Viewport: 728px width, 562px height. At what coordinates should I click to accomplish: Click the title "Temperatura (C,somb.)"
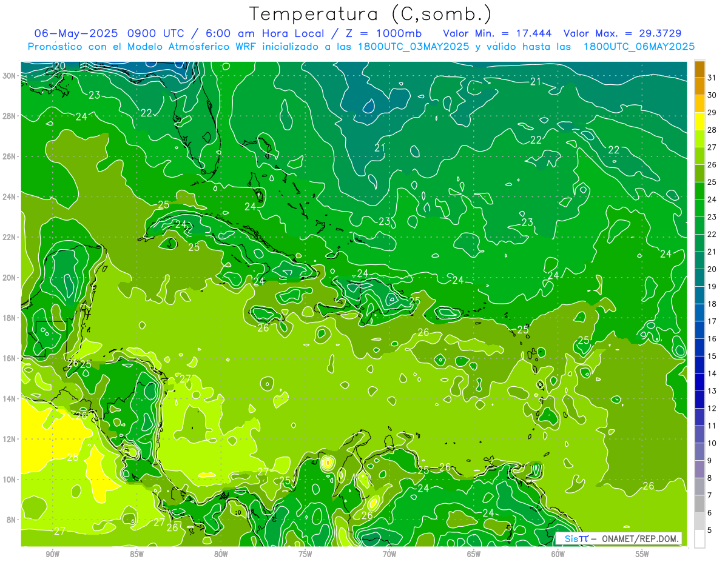pyautogui.click(x=371, y=14)
